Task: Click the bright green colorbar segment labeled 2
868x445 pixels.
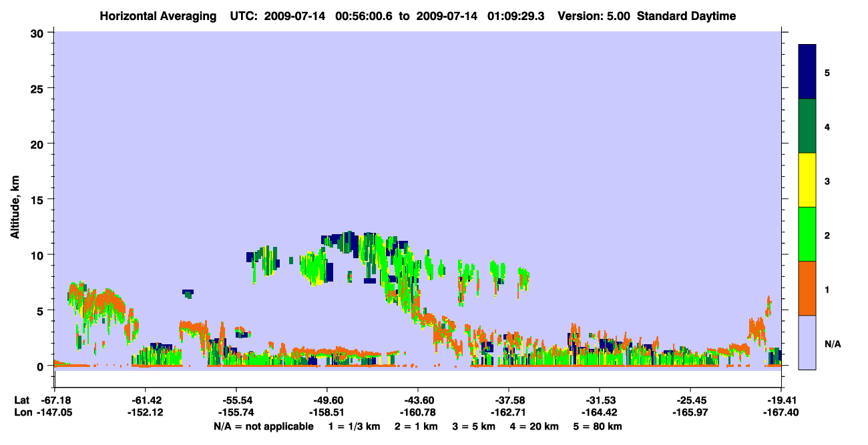Action: (x=807, y=234)
